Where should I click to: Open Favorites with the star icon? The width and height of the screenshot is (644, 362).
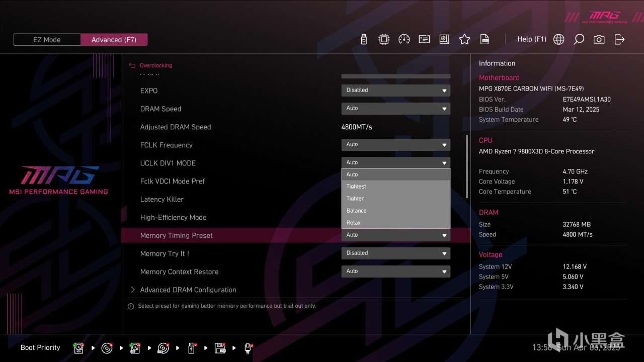click(464, 39)
